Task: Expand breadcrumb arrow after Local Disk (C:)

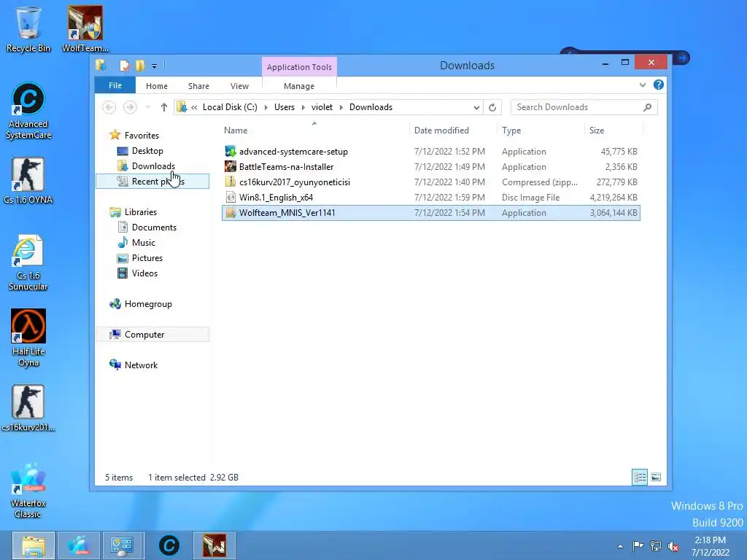Action: 266,107
